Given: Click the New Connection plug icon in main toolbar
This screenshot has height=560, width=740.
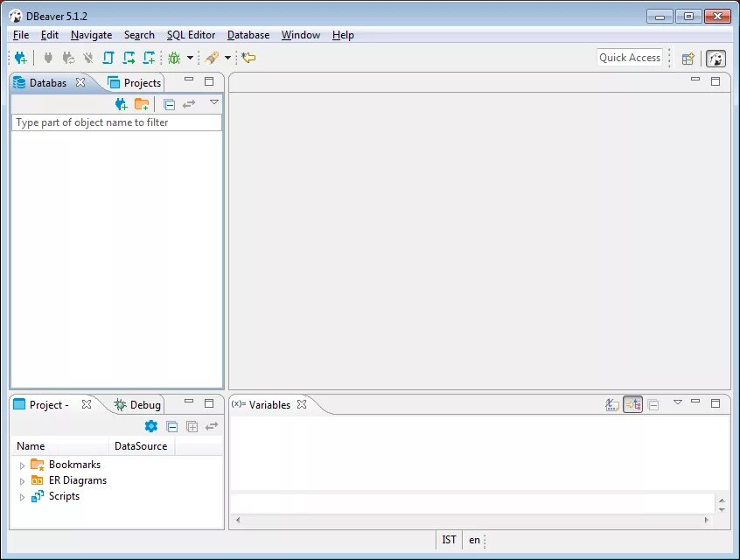Looking at the screenshot, I should 20,58.
